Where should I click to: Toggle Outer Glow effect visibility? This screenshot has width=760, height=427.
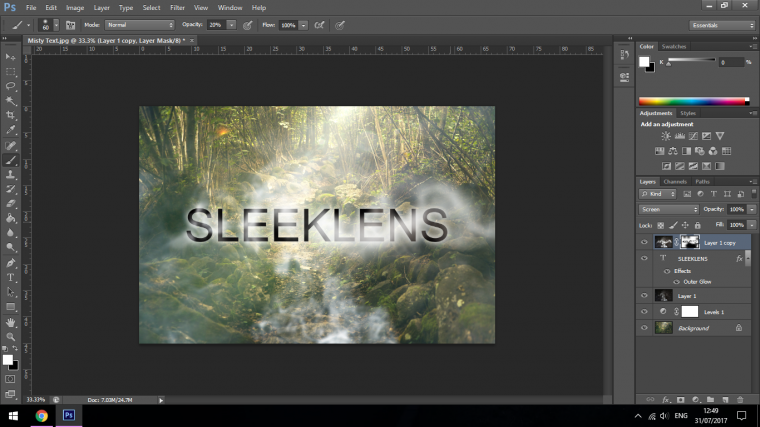(x=677, y=282)
